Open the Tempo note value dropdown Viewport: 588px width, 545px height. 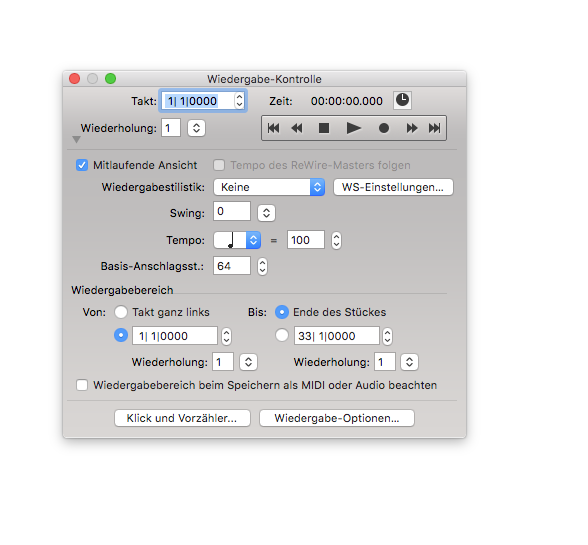coord(237,240)
